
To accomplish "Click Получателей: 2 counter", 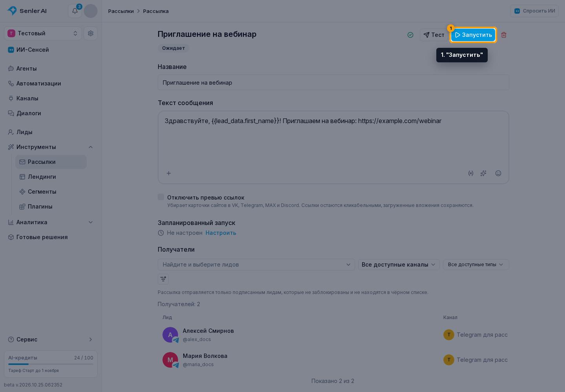I will (x=179, y=304).
